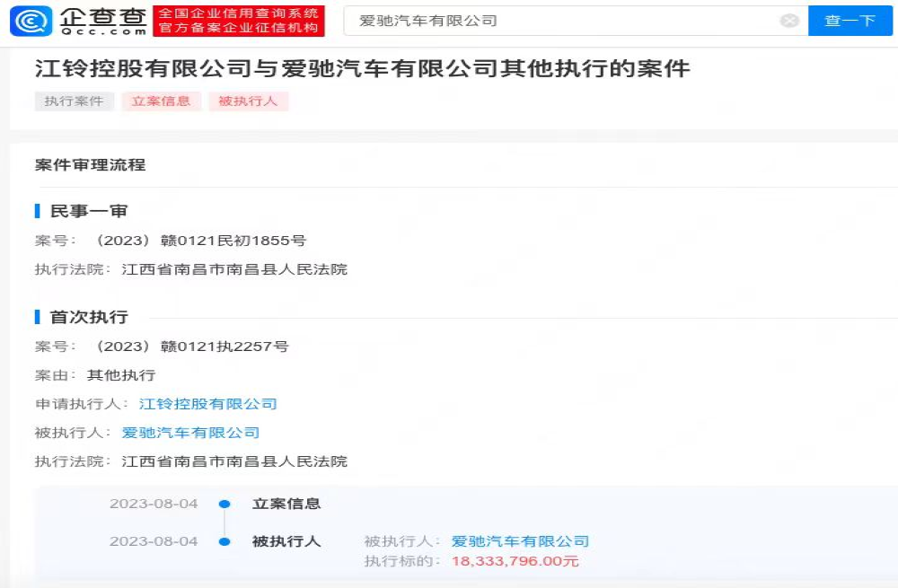Open 爱驰汽车有限公司 link in timeline entry
Image resolution: width=898 pixels, height=588 pixels.
click(520, 541)
